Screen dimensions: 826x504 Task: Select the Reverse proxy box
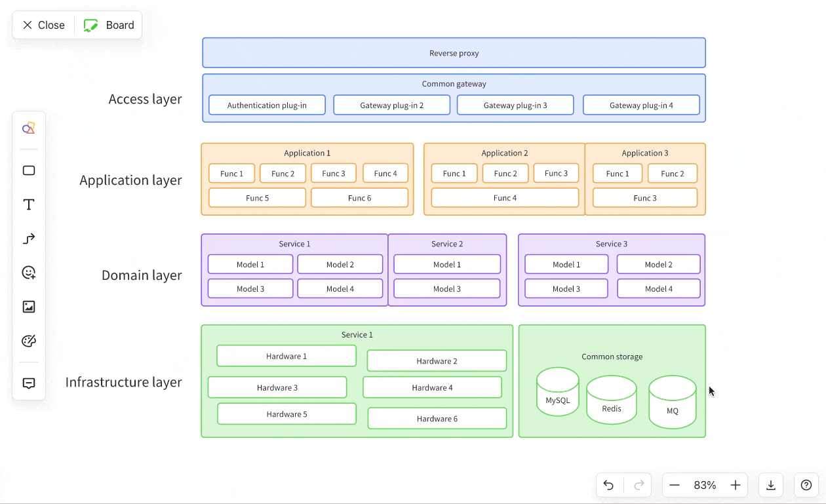(454, 53)
